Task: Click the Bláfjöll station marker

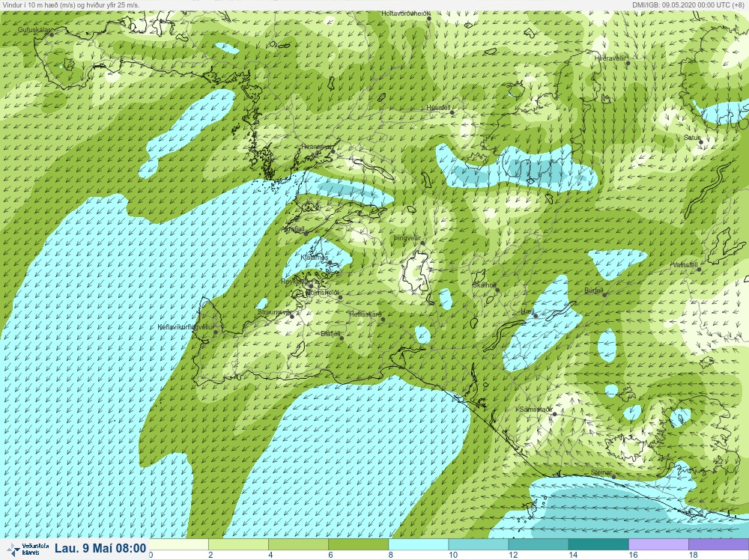Action: coord(342,338)
